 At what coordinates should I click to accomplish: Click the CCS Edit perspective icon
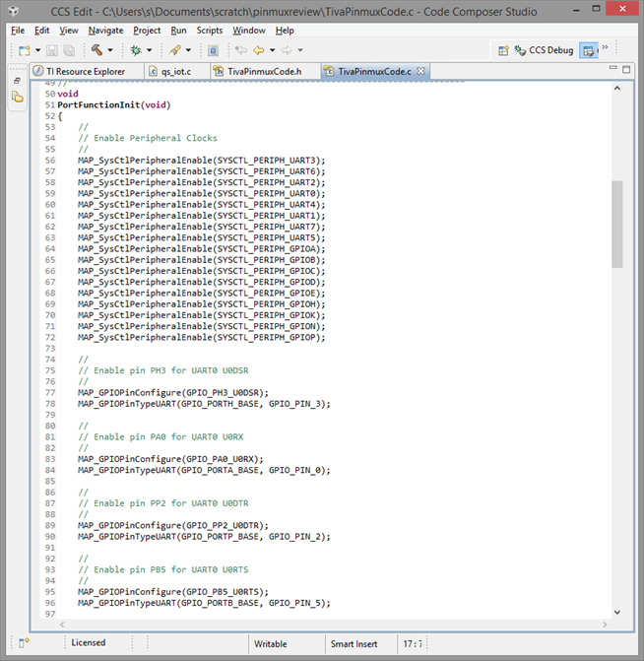pyautogui.click(x=589, y=50)
